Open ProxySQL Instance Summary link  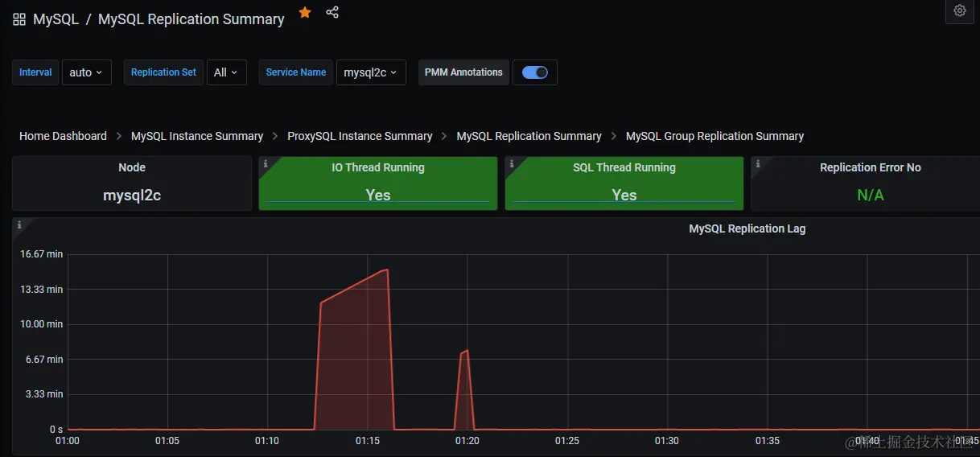point(360,136)
